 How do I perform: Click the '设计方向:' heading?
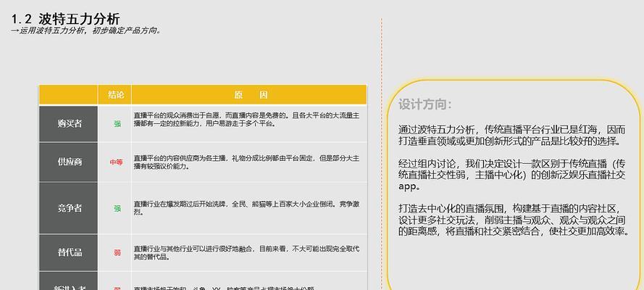(425, 104)
